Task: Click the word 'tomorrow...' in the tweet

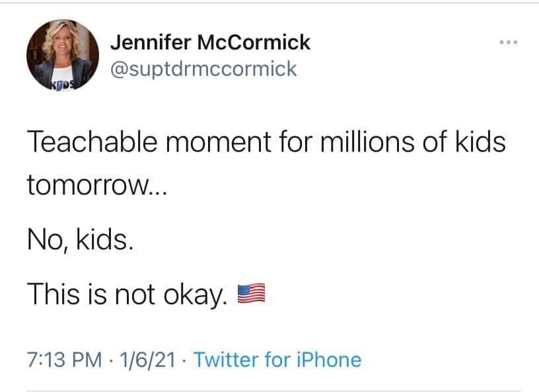Action: point(97,185)
